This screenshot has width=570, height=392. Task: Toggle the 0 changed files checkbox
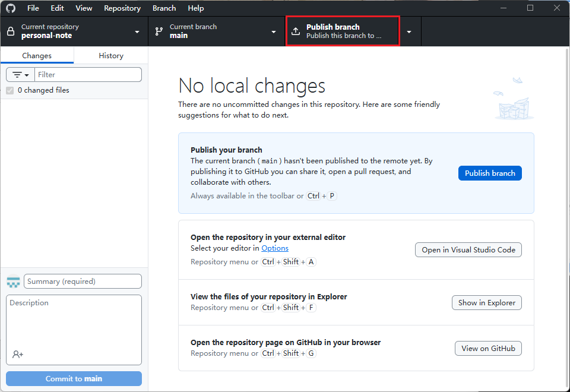pyautogui.click(x=10, y=90)
